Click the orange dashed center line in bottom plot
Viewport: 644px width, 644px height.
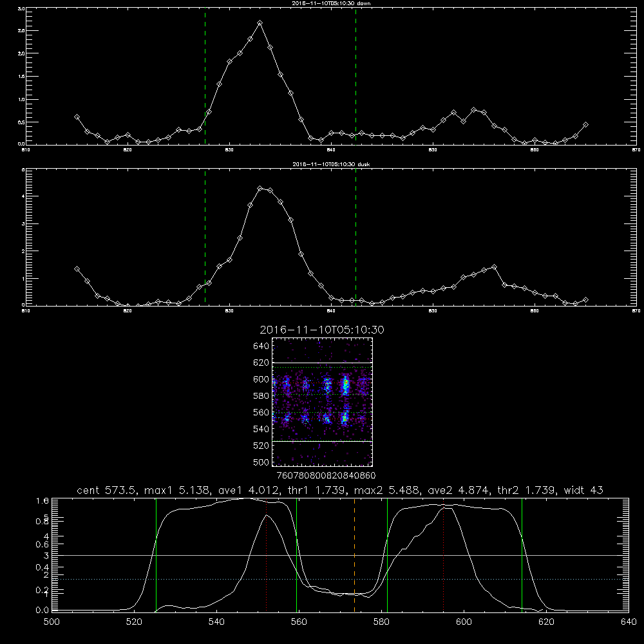[x=354, y=555]
